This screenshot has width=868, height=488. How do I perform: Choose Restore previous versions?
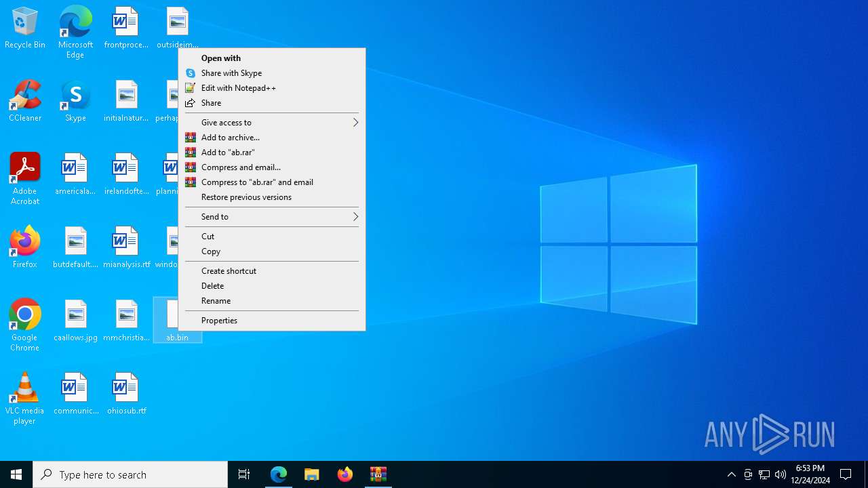271,197
